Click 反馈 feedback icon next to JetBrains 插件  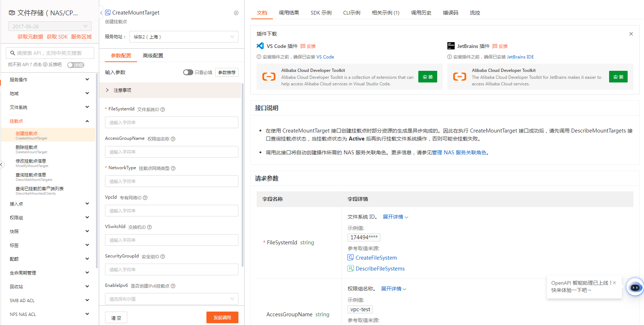coord(495,46)
